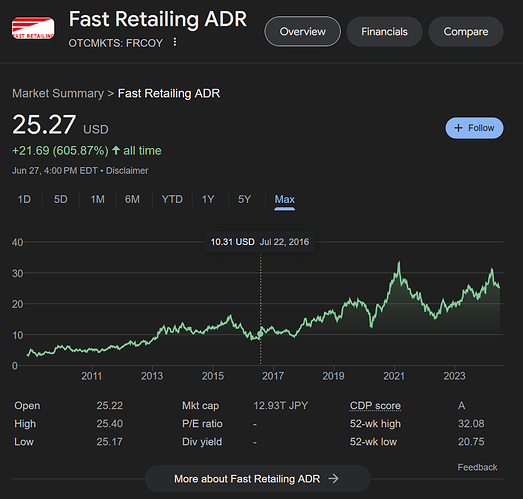Click the Market Summary breadcrumb link
Screen dimensions: 523x499
point(58,94)
